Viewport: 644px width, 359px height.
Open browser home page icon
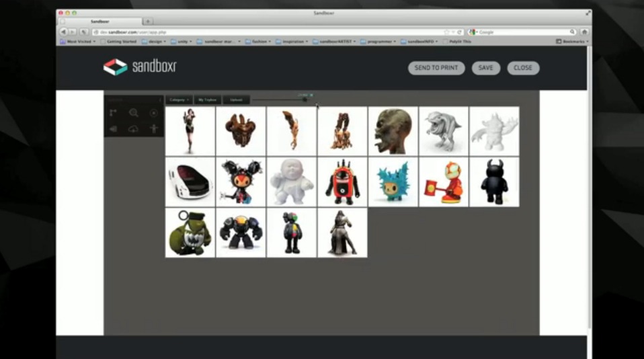584,32
